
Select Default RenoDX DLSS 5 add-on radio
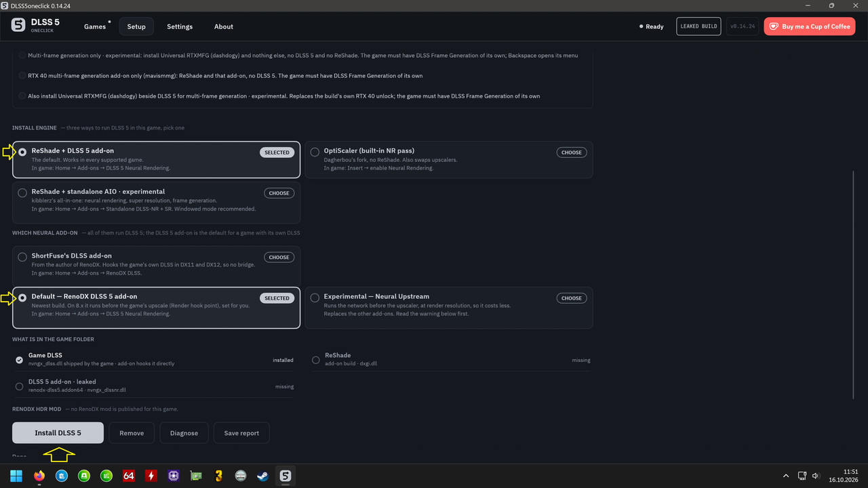tap(22, 298)
